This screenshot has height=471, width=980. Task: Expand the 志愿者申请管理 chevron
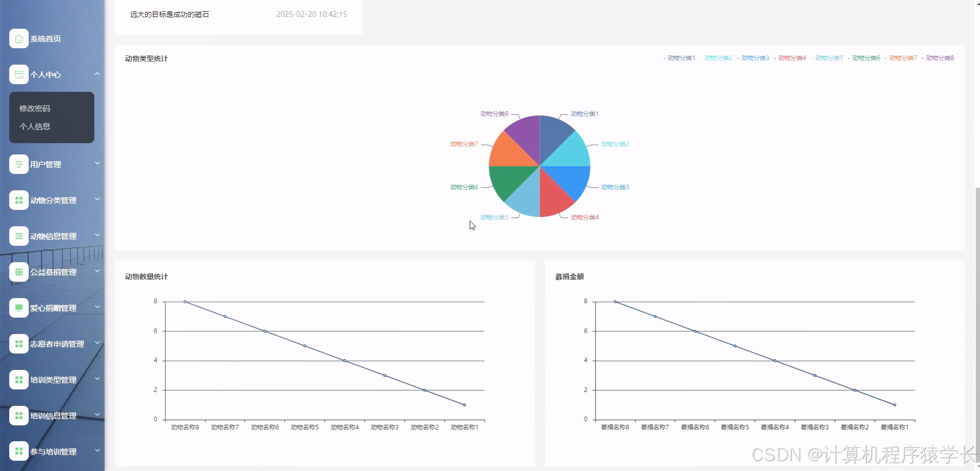tap(97, 343)
